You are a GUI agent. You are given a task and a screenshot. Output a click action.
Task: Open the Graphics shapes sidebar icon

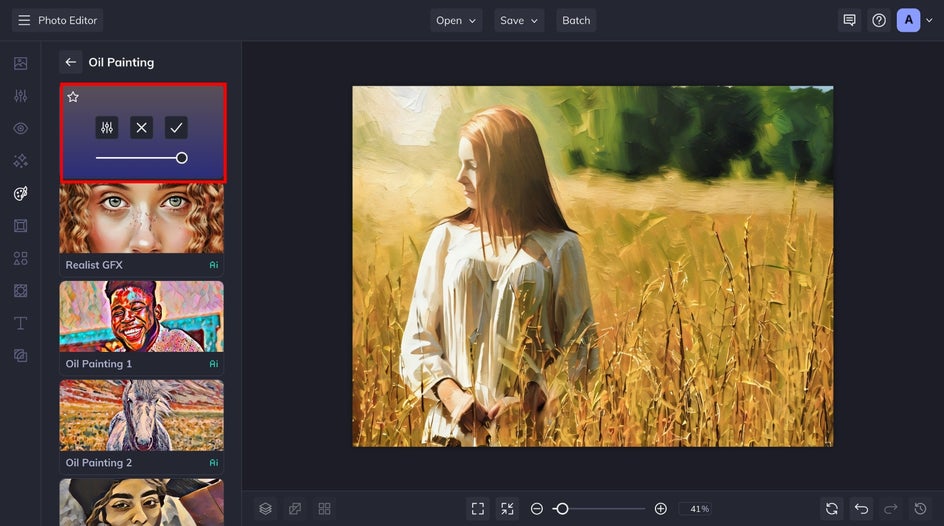pos(20,258)
